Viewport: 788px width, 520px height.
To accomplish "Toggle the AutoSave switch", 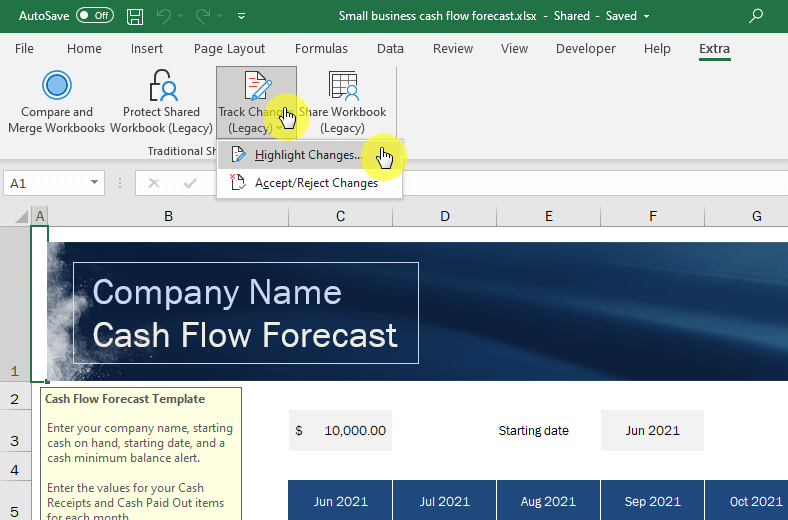I will pos(94,16).
